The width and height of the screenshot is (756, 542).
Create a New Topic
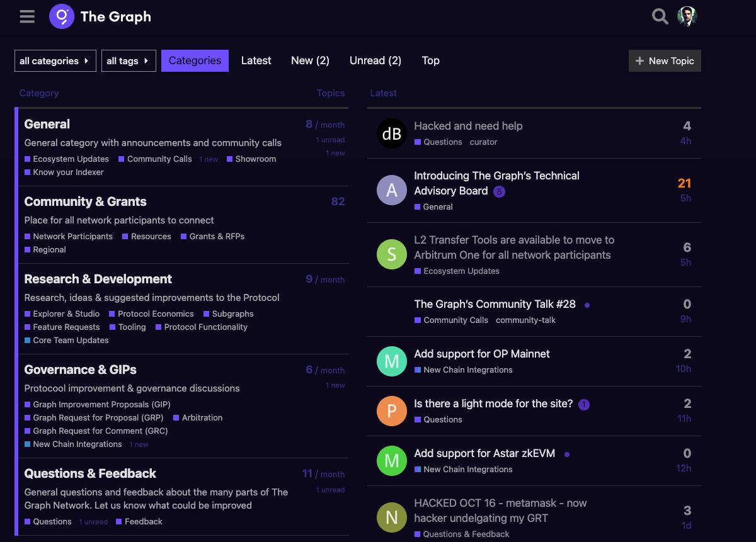tap(665, 61)
